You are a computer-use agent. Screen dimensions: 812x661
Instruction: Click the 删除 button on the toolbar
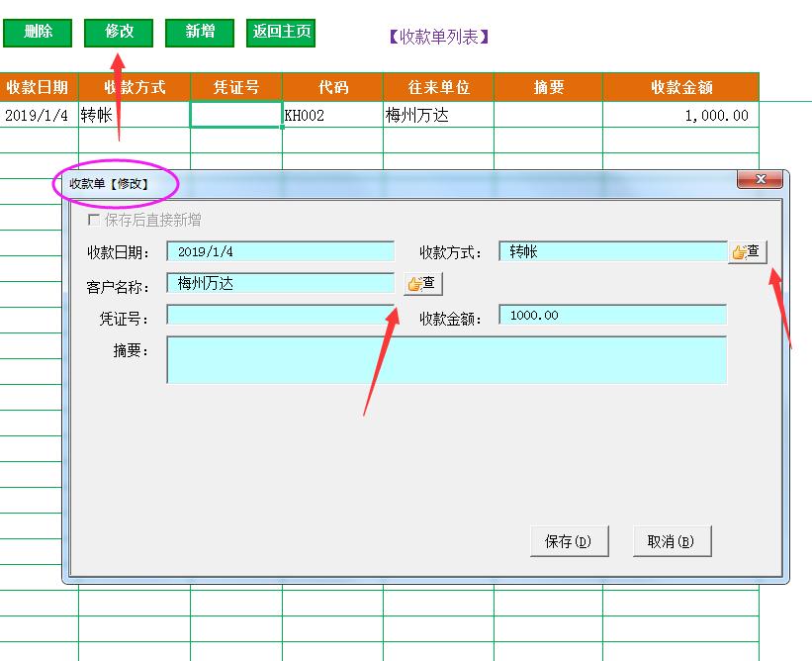pos(37,31)
